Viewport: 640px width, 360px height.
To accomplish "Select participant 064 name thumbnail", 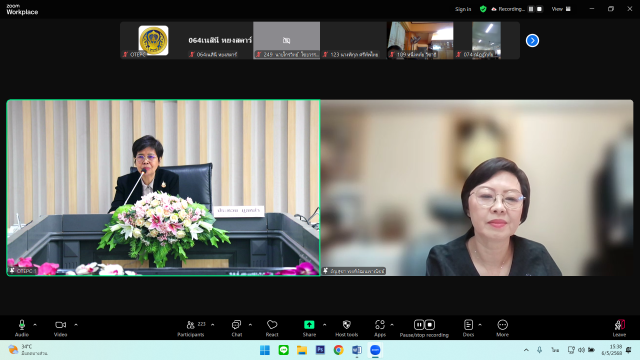I will point(220,40).
